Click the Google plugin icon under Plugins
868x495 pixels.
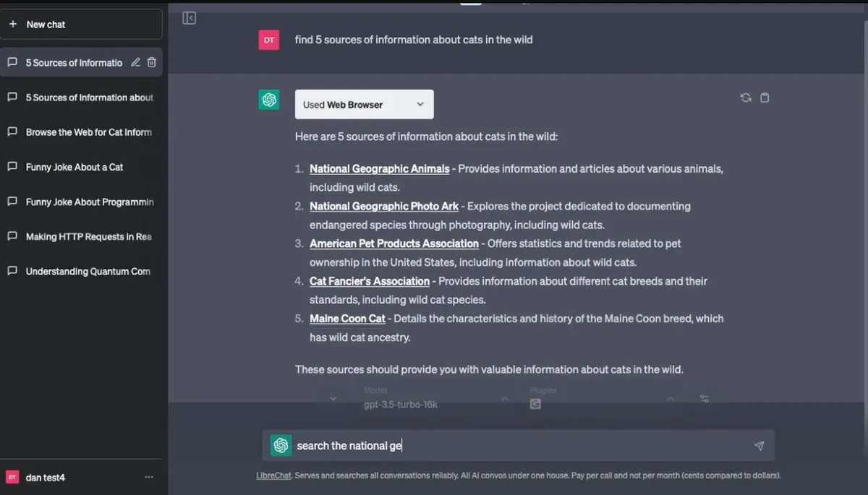pyautogui.click(x=535, y=404)
